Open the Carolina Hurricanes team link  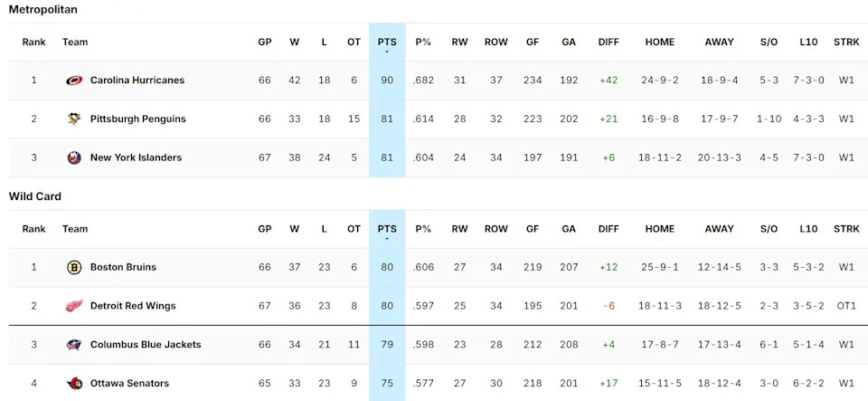point(137,81)
